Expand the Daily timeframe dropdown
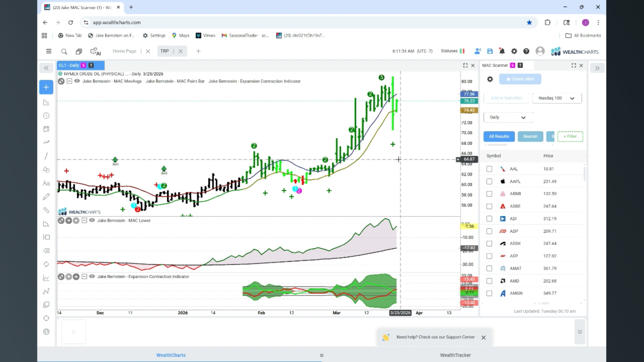Viewport: 644px width, 362px height. [x=508, y=117]
